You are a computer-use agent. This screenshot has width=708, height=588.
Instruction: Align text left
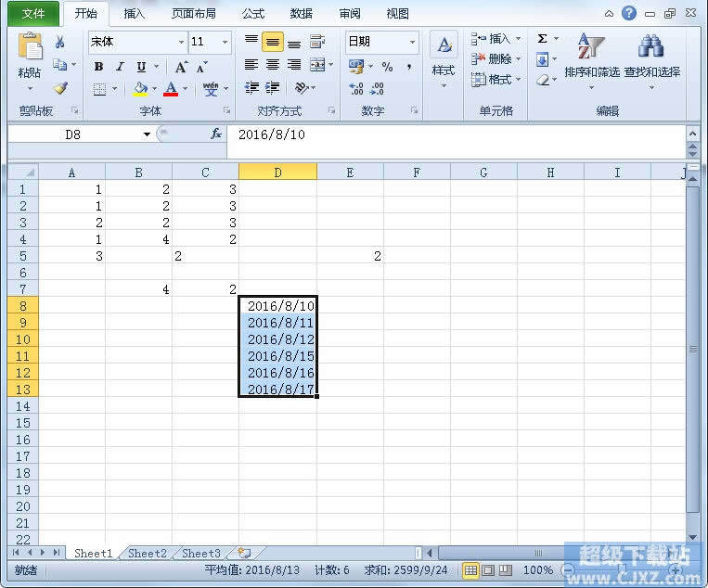click(x=251, y=65)
